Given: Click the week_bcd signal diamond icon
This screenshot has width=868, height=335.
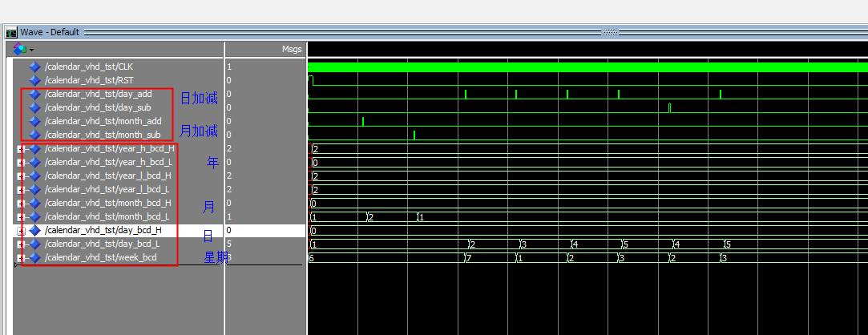Looking at the screenshot, I should click(35, 257).
